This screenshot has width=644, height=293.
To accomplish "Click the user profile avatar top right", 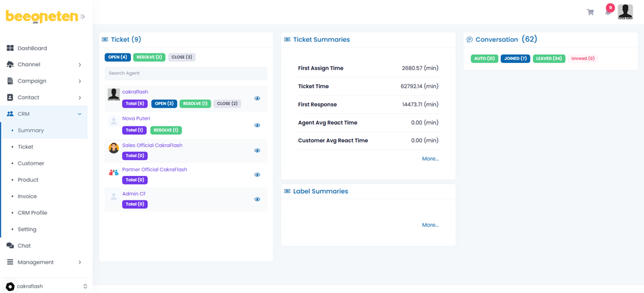I will tap(625, 11).
